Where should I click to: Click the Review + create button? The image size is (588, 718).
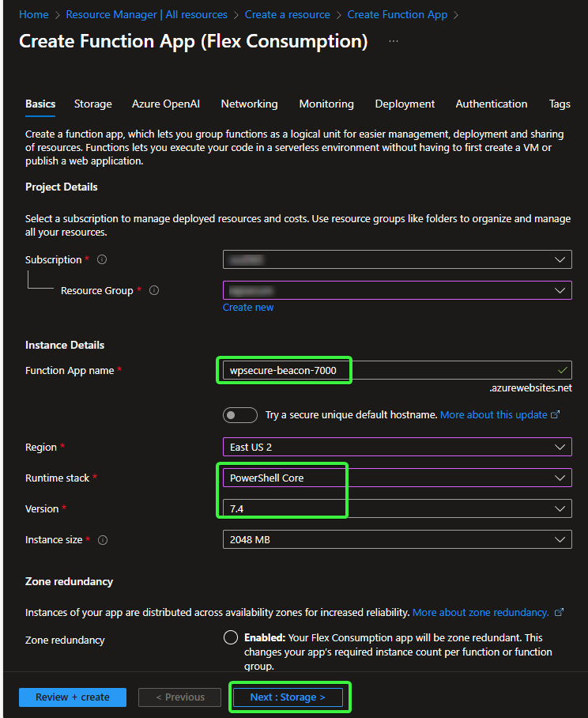(73, 697)
